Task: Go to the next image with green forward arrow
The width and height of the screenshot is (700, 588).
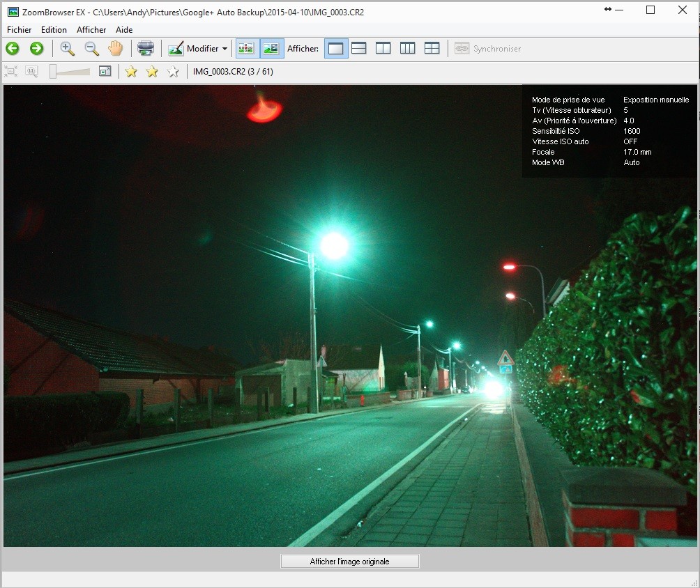Action: tap(37, 48)
